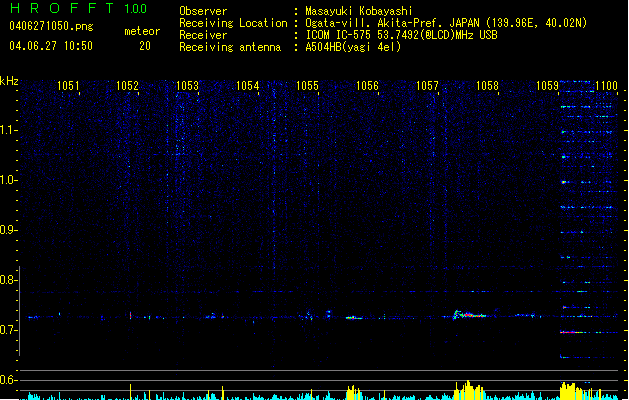
Task: Click the 1.0 kHz frequency label
Action: click(8, 180)
